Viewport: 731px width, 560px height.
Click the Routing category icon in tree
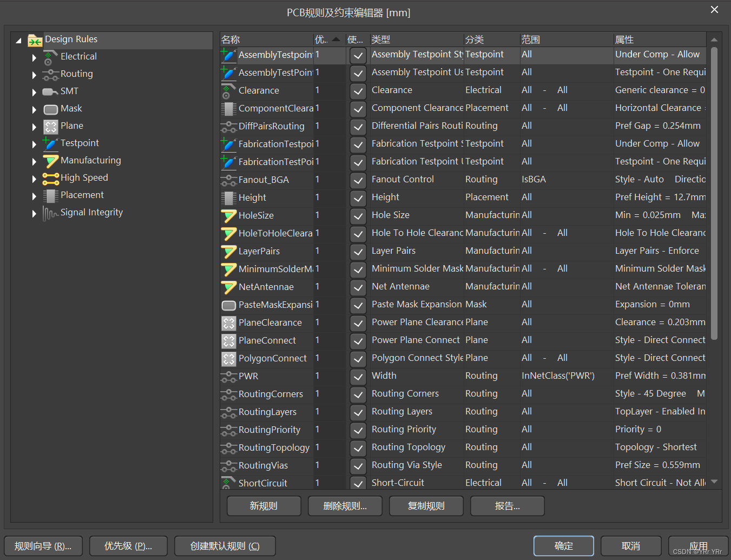pos(50,75)
